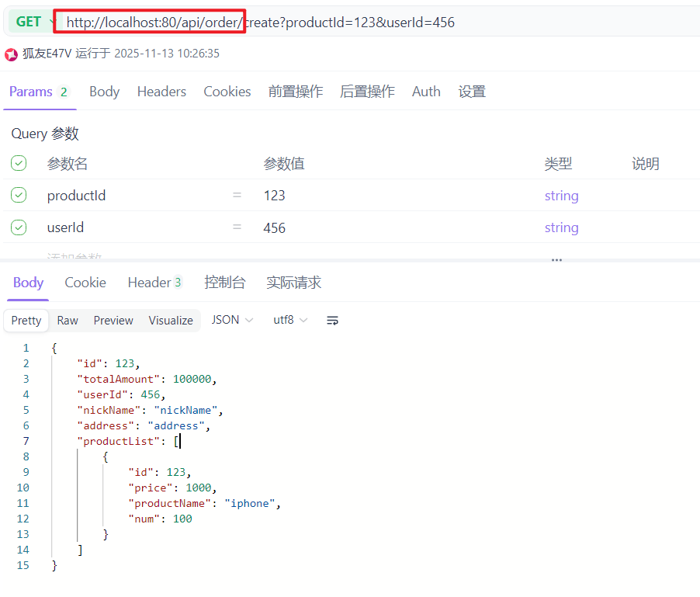700x597 pixels.
Task: Click the 说明 column header
Action: coord(646,164)
